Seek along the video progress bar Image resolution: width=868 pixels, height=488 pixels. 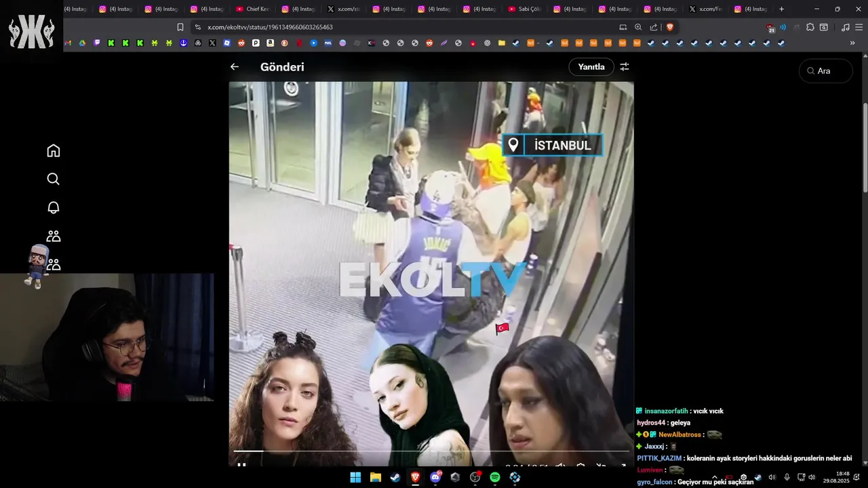tap(431, 451)
